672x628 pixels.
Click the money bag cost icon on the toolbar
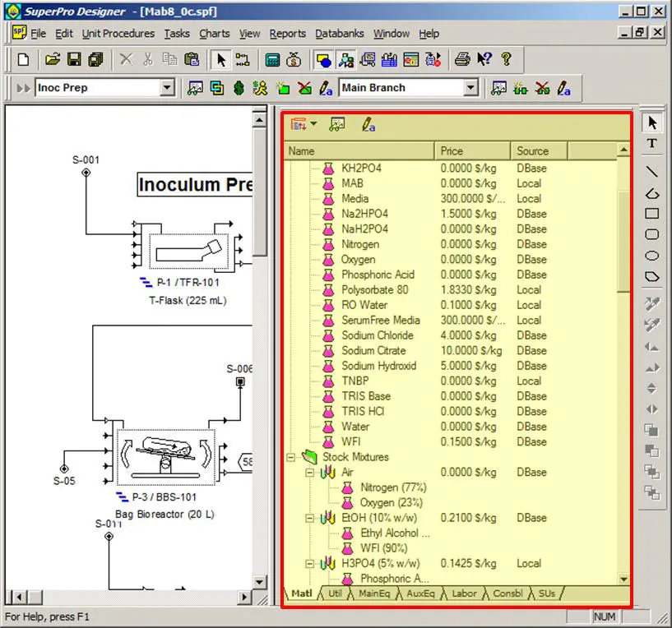295,59
